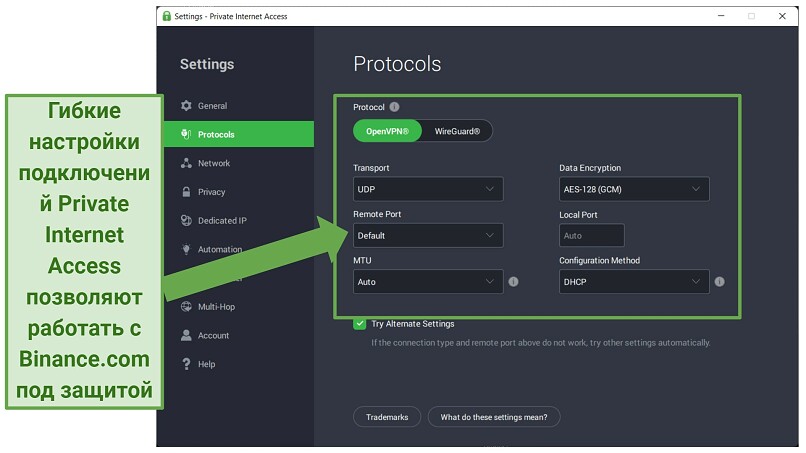Select the OpenVPN protocol option
The image size is (806, 453).
pos(387,131)
